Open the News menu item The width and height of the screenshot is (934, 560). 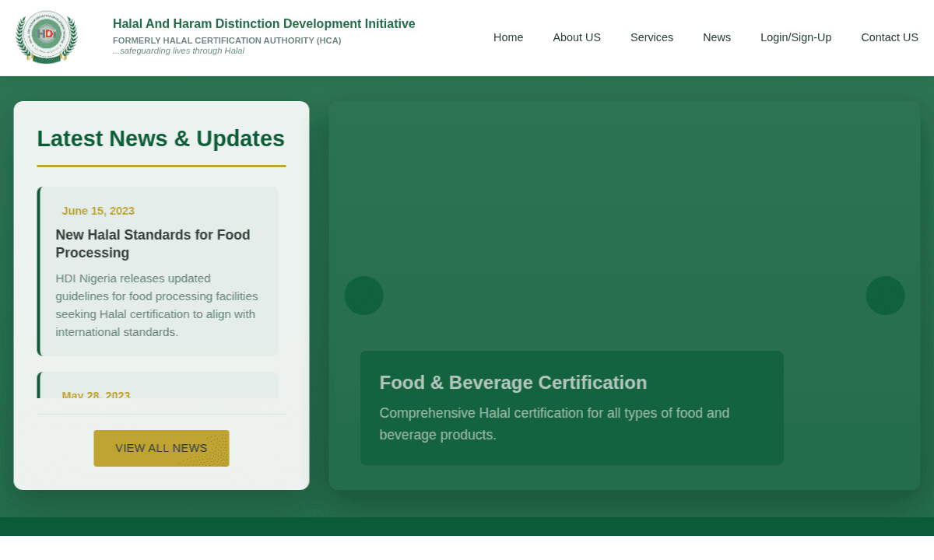pyautogui.click(x=717, y=37)
